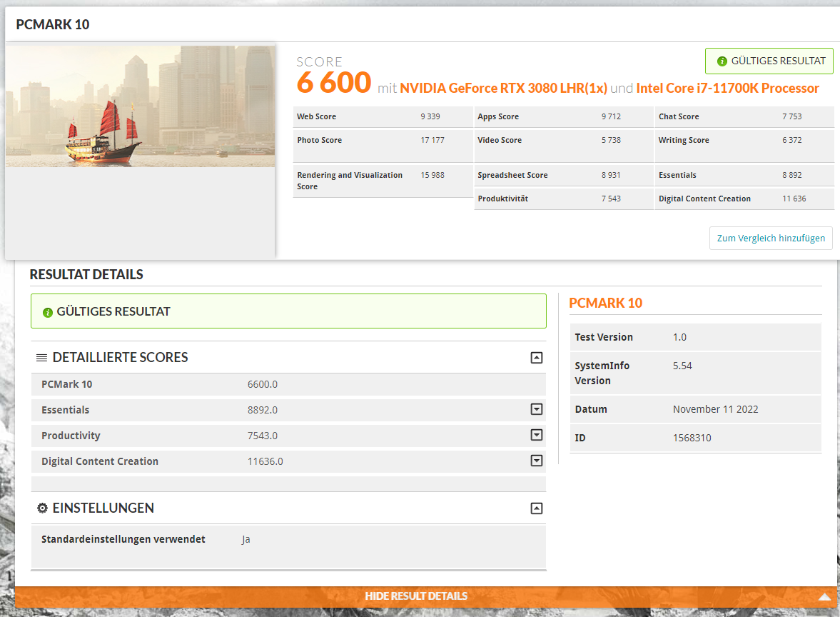The height and width of the screenshot is (617, 840).
Task: Click the Writing Score value 6 372
Action: coord(791,140)
